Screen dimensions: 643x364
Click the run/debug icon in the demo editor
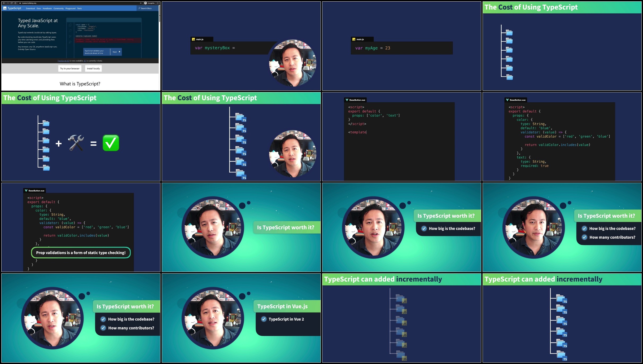70,42
